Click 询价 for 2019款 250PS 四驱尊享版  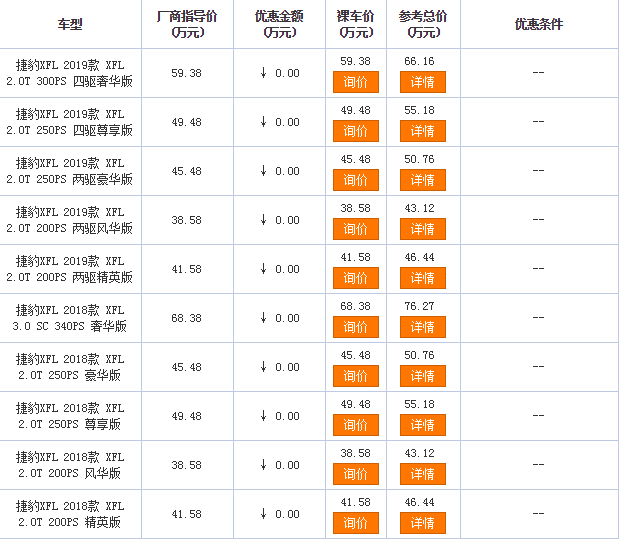pyautogui.click(x=356, y=131)
